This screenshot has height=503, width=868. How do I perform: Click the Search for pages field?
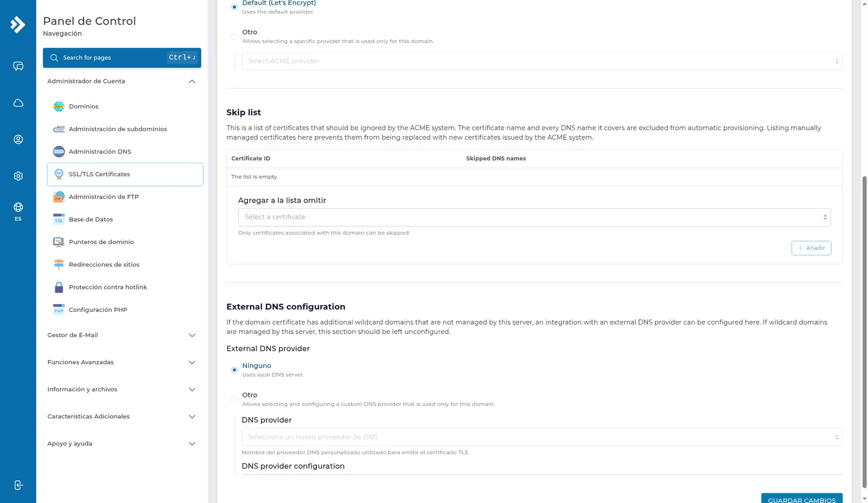(122, 57)
